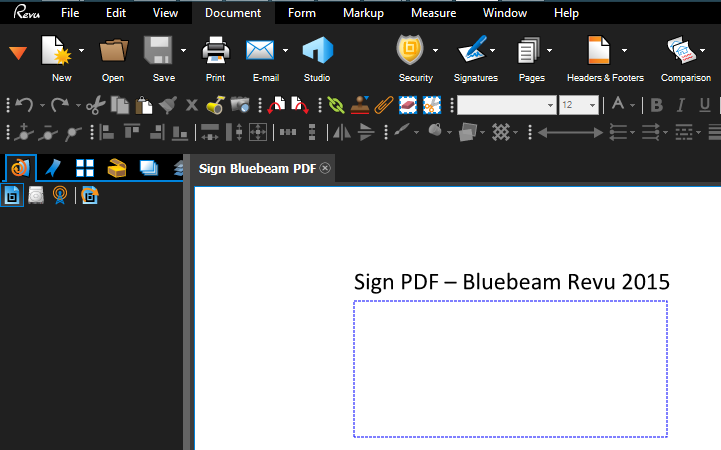The width and height of the screenshot is (721, 450).
Task: Open the font name combo box
Action: click(507, 105)
